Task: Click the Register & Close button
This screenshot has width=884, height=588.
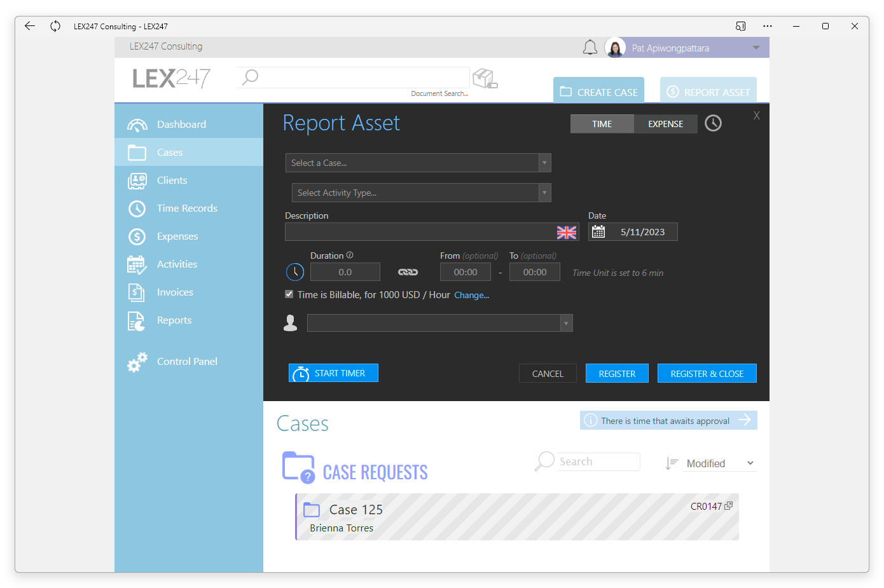Action: pos(707,374)
